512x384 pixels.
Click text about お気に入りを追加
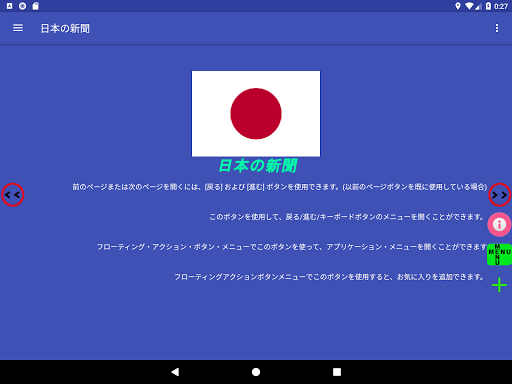[x=329, y=277]
